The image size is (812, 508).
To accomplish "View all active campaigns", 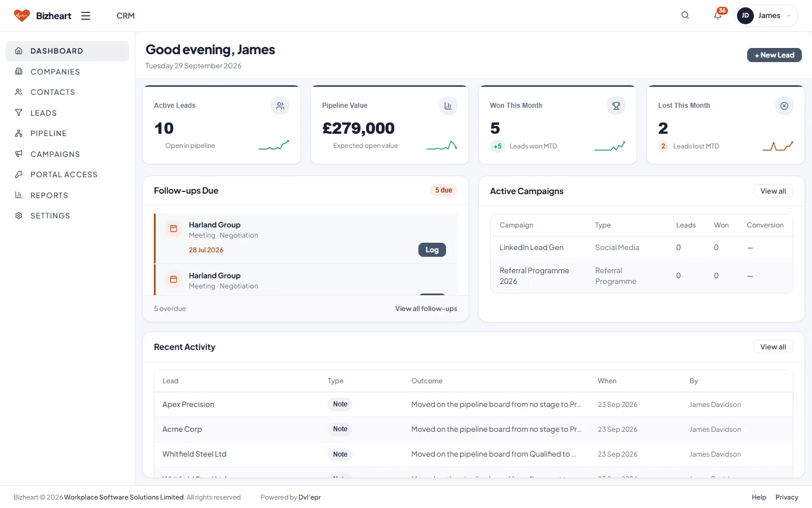I will tap(773, 191).
